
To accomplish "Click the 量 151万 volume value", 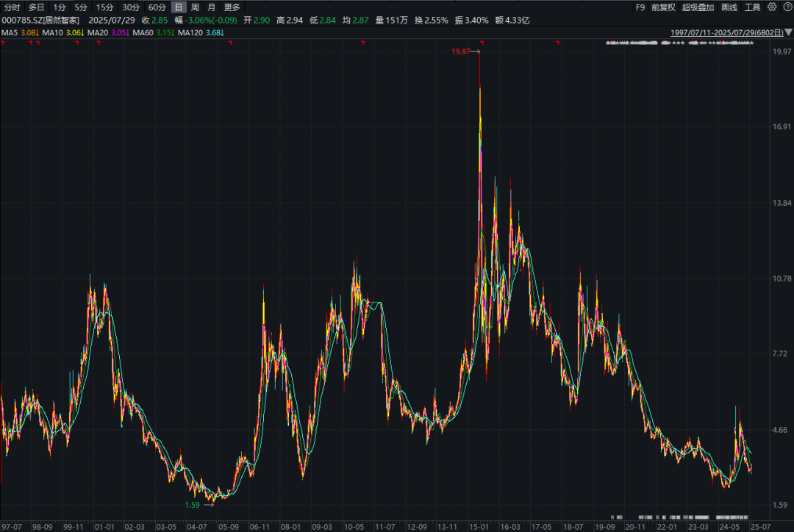I will [391, 21].
